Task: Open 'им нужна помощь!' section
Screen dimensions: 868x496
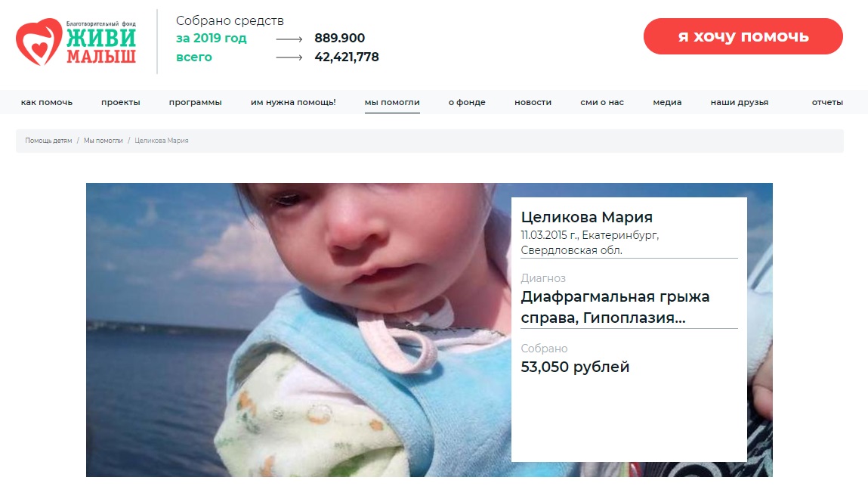Action: 293,102
